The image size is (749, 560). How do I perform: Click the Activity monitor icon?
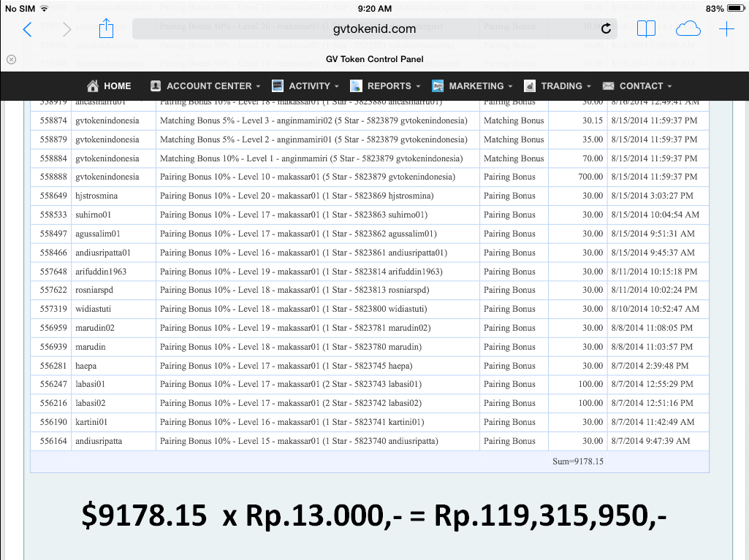pyautogui.click(x=278, y=86)
